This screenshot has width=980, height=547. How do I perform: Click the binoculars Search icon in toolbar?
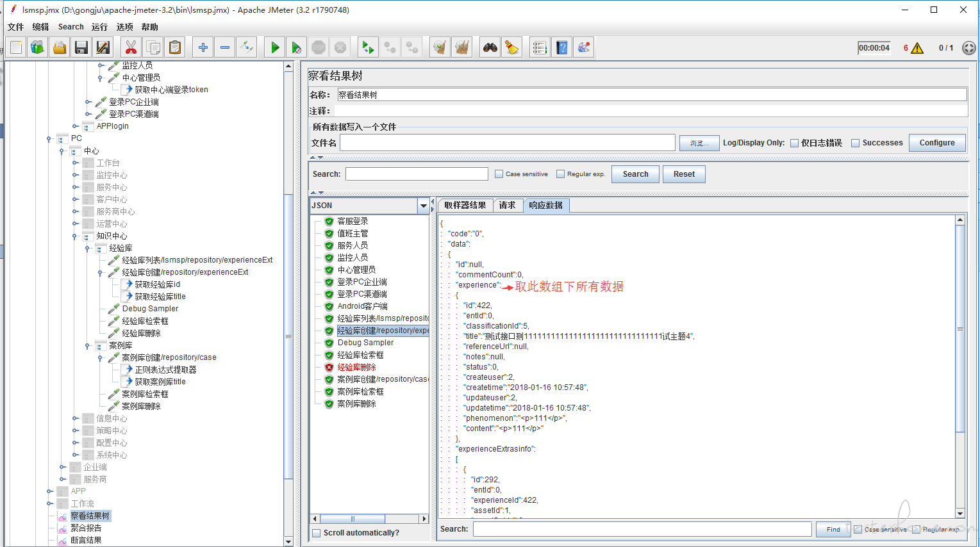[x=490, y=47]
